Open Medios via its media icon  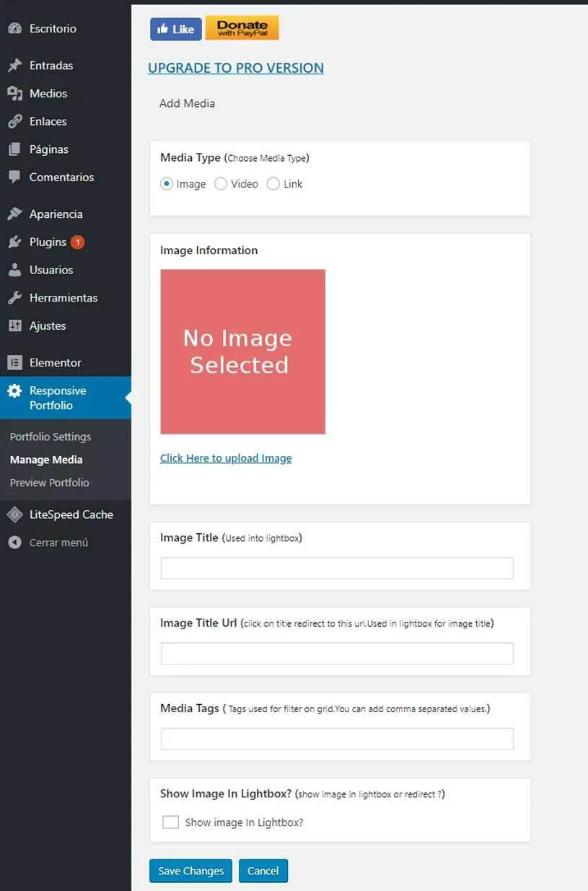point(14,93)
